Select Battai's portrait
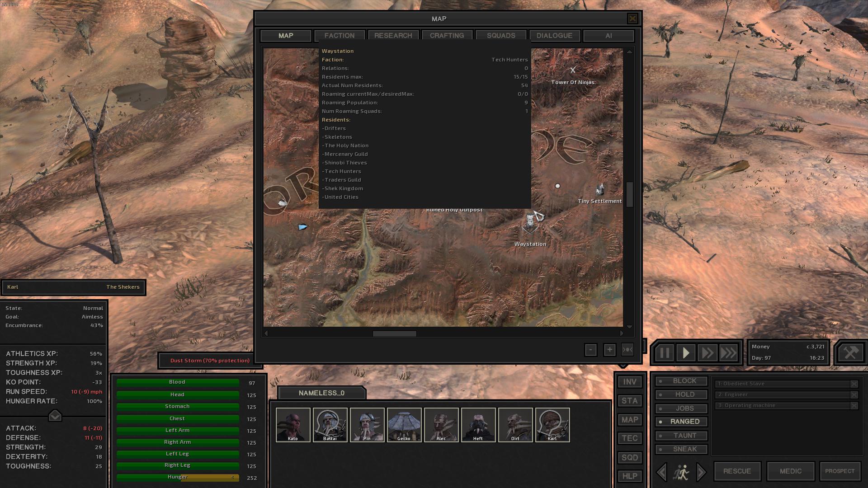Screen dimensions: 868x488 point(330,425)
